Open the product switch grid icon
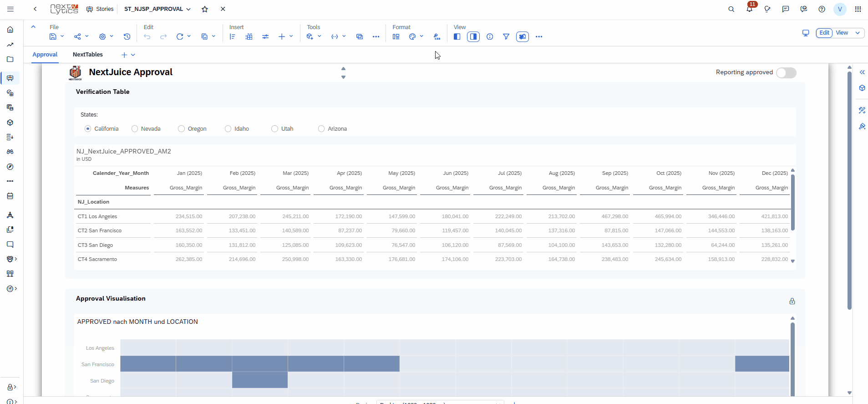868x404 pixels. coord(858,9)
